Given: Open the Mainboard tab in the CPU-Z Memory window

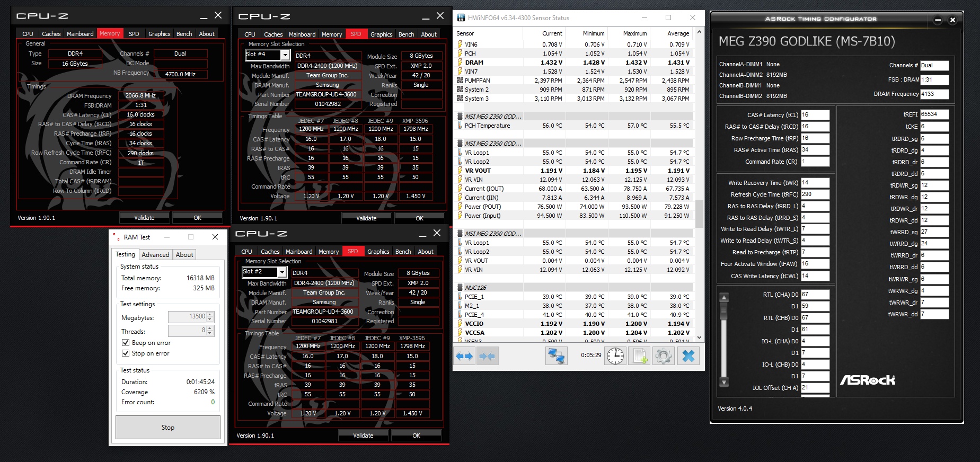Looking at the screenshot, I should (80, 34).
